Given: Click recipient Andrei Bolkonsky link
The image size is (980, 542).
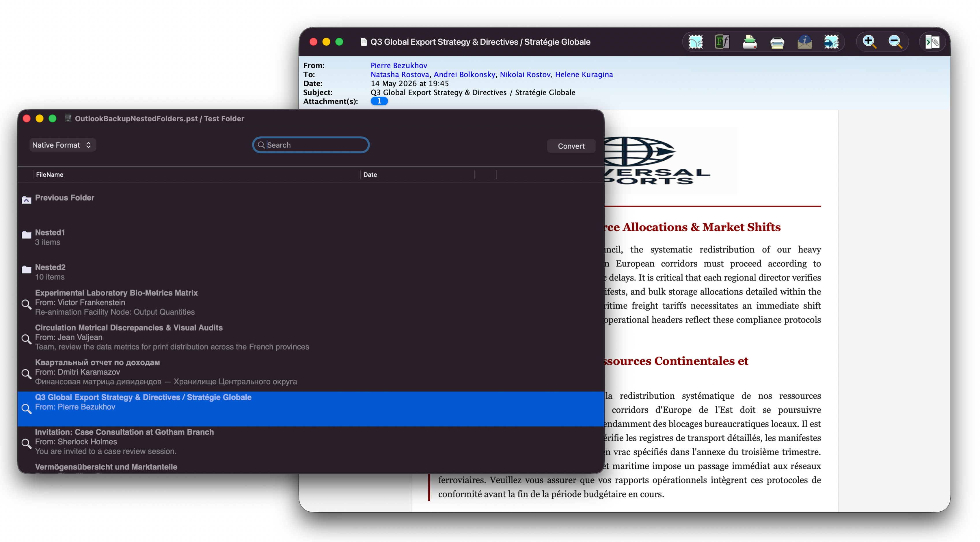Looking at the screenshot, I should point(465,75).
